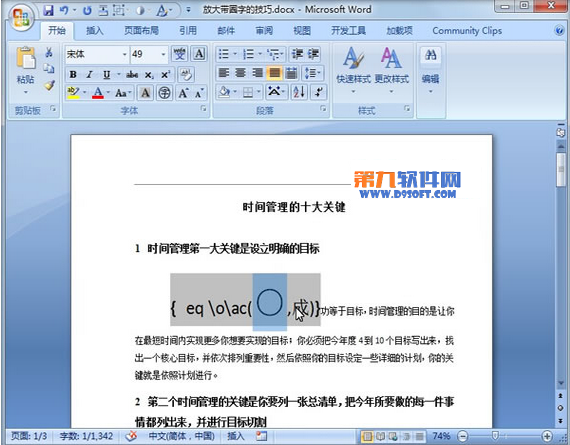Apply character shading A icon
The image size is (570, 445).
click(145, 93)
